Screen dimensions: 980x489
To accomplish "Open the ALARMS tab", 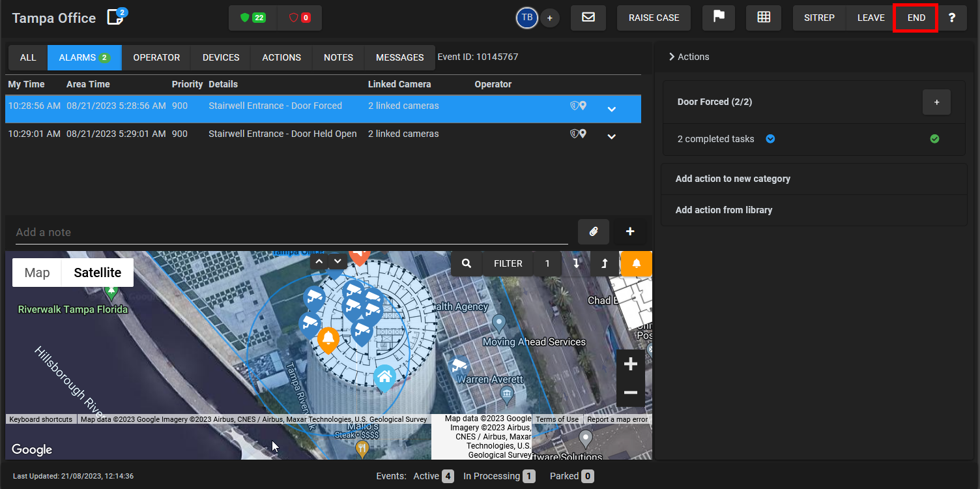I will (85, 57).
